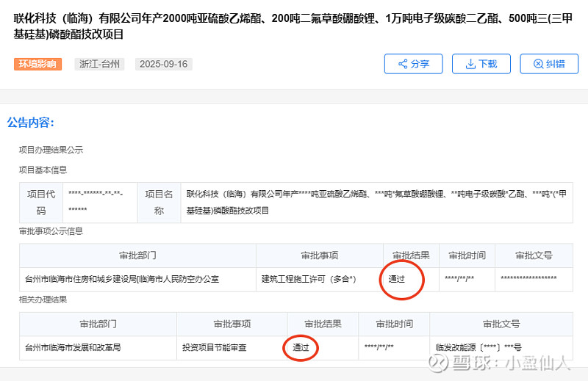Click the 公告内容 section heading
The width and height of the screenshot is (588, 381).
click(31, 123)
